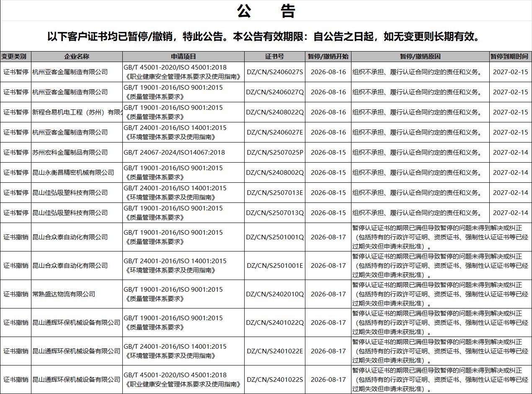
Task: Click 证书暂停 in the S2406027Q row
Action: point(16,92)
